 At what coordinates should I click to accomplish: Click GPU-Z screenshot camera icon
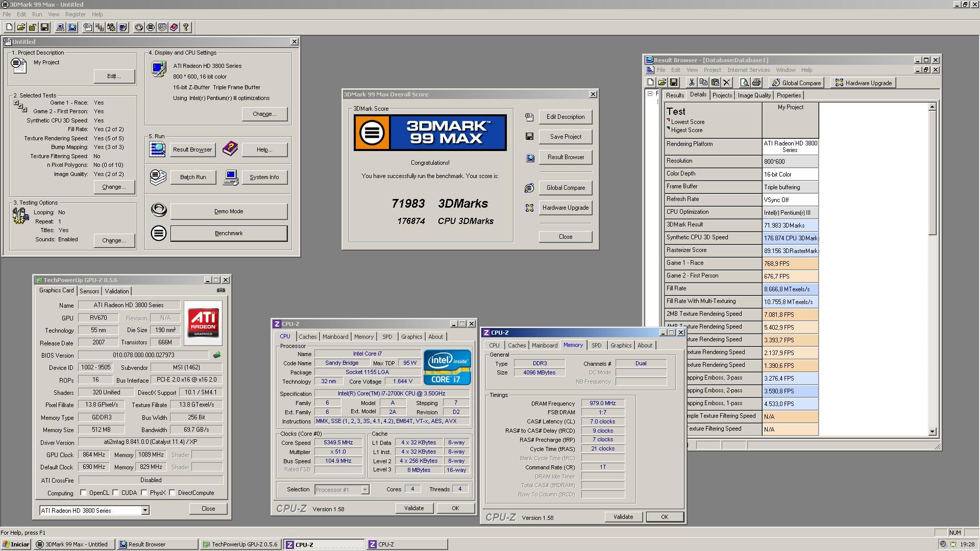point(220,290)
